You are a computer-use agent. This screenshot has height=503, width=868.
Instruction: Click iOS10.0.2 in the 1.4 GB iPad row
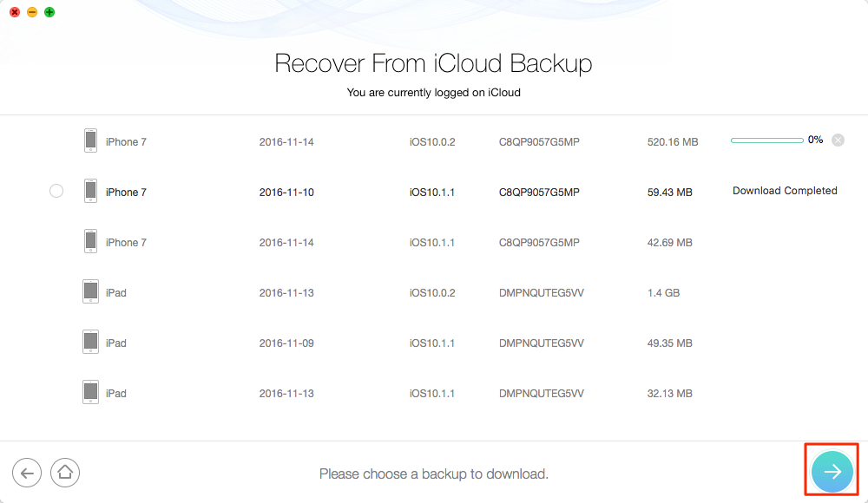tap(432, 293)
